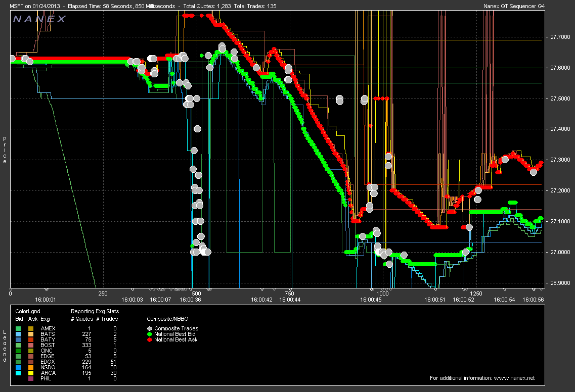The image size is (575, 392).
Task: Choose the BOST bid color swatch
Action: (19, 345)
